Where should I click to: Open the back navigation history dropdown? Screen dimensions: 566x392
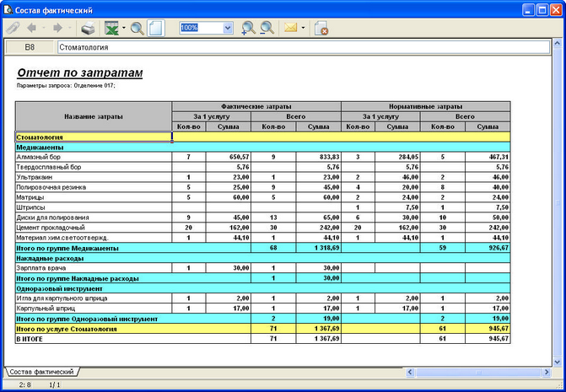[x=44, y=28]
